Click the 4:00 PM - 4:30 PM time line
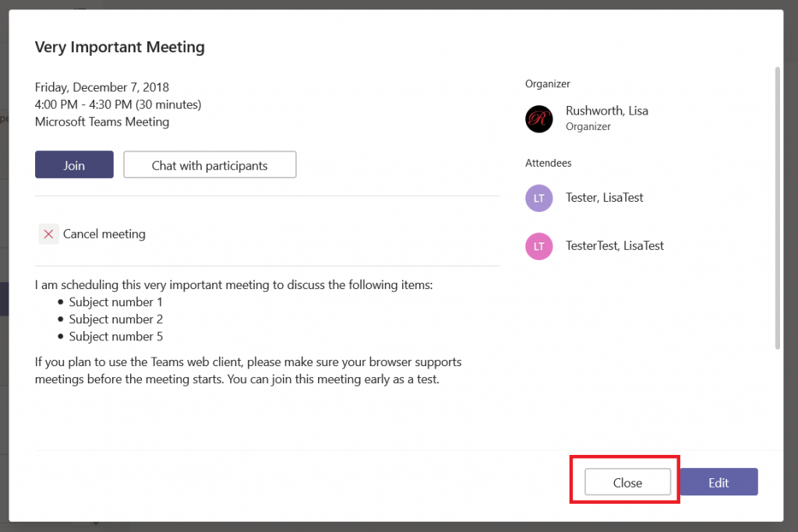Screen dimensions: 798x532 [118, 105]
